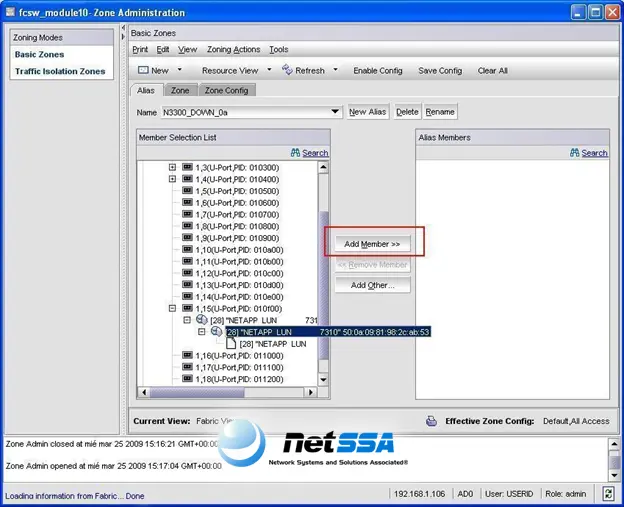Click the New toolbar icon
Screen dimensions: 624x507
[x=143, y=70]
